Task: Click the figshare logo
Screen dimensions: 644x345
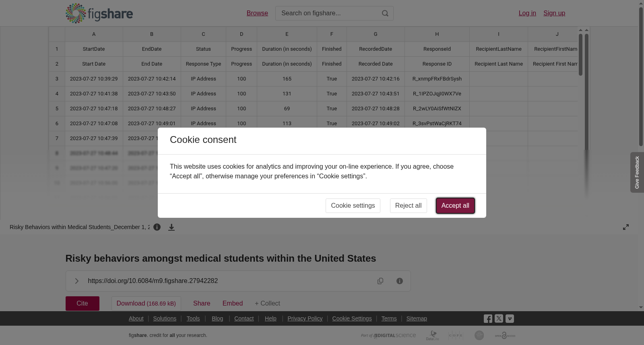Action: pyautogui.click(x=99, y=13)
